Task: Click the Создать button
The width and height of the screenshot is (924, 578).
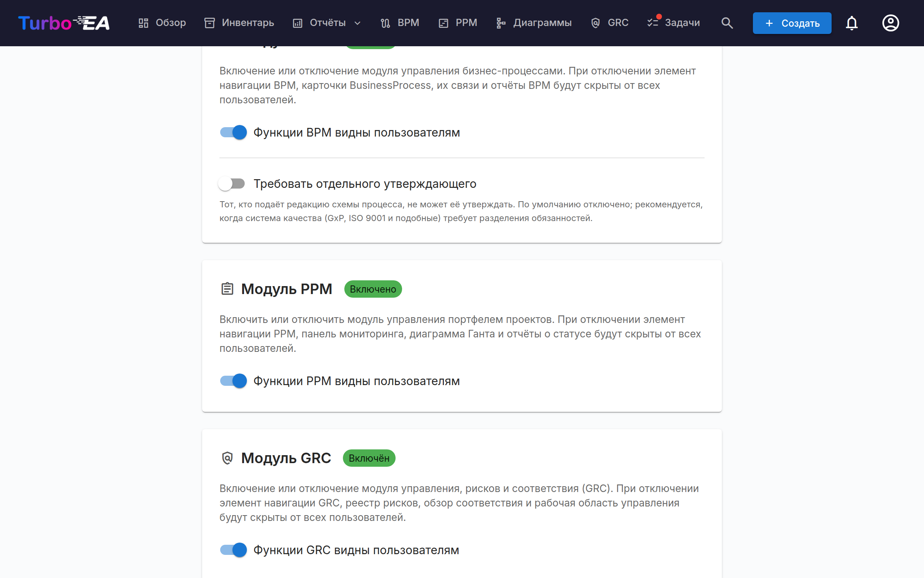Action: click(792, 23)
